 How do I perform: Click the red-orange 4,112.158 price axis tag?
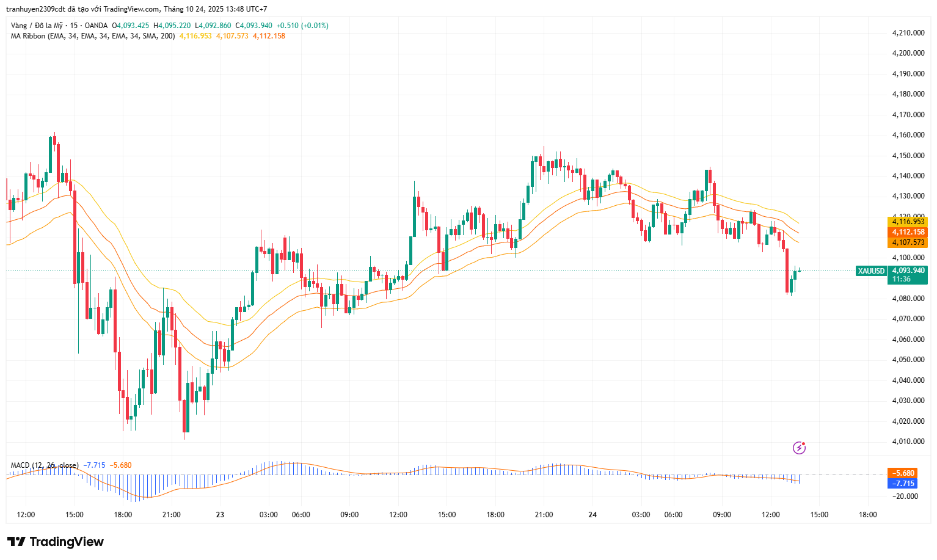[x=908, y=232]
